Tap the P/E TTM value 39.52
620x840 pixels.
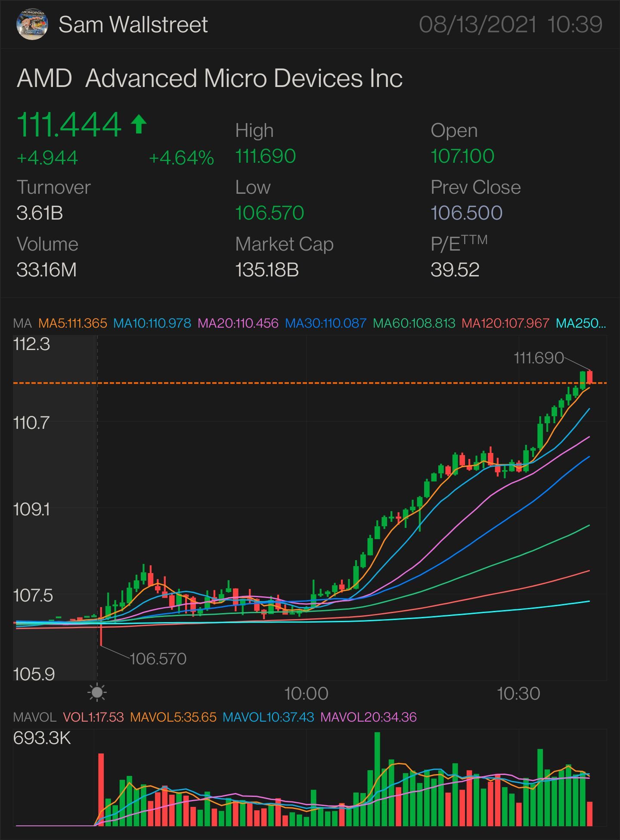point(455,270)
